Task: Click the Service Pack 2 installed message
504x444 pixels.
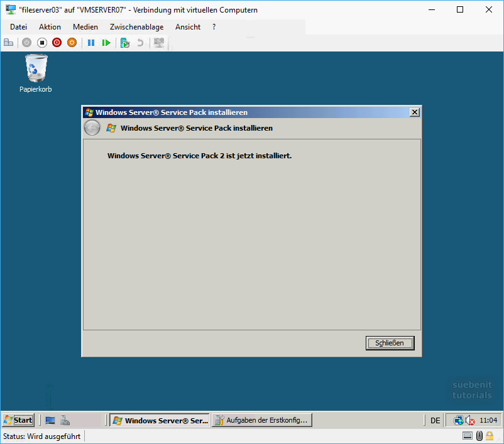Action: coord(199,156)
